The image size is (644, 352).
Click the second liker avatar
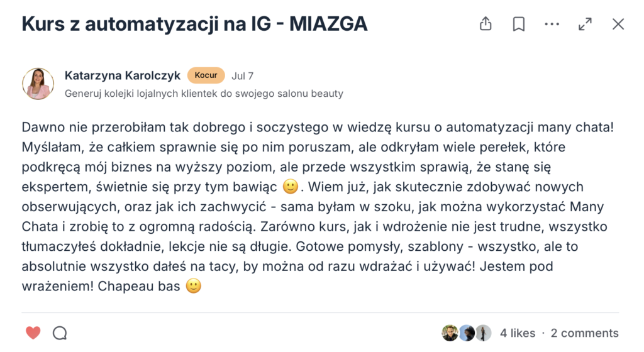467,333
